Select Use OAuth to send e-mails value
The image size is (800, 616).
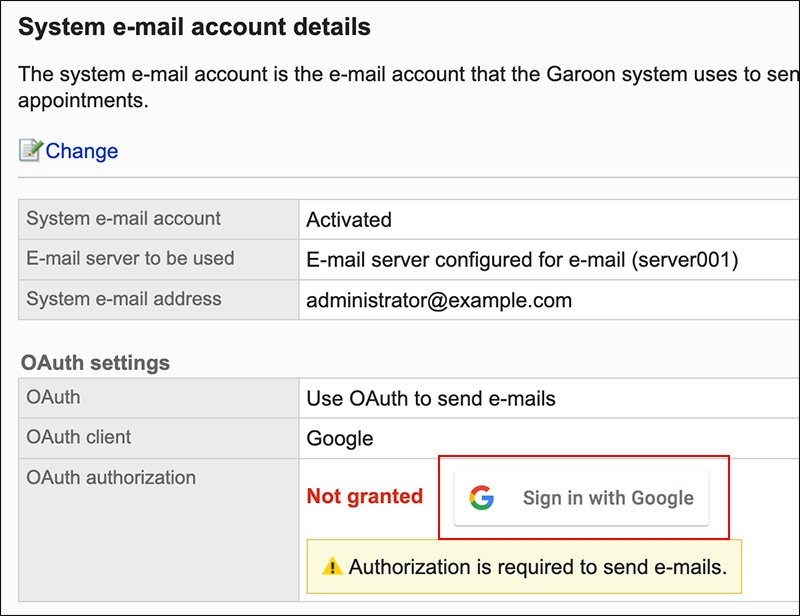[431, 399]
